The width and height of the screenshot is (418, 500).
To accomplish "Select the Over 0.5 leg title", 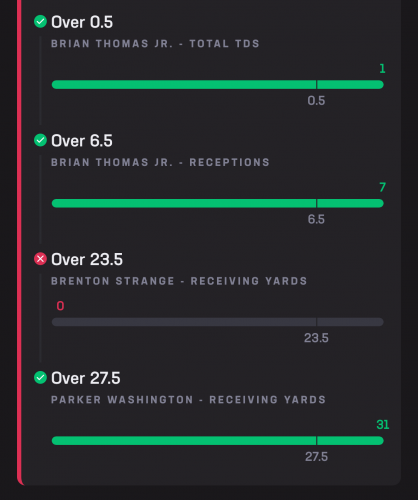I will (x=82, y=22).
